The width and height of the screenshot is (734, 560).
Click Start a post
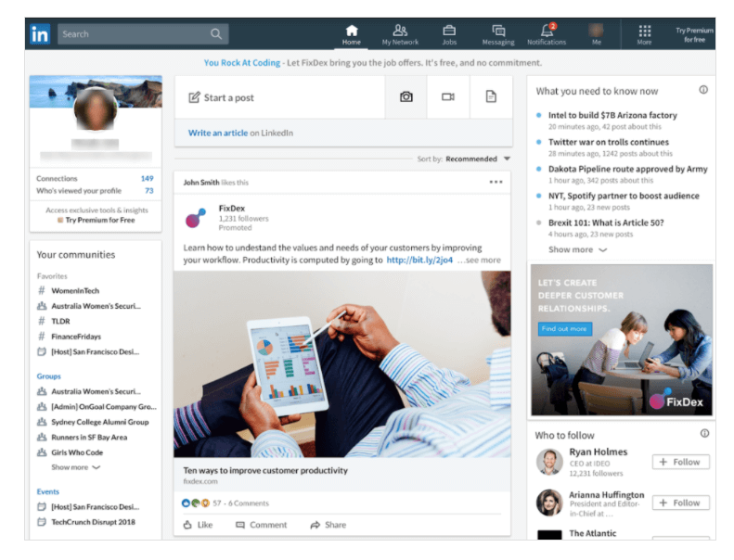tap(222, 97)
